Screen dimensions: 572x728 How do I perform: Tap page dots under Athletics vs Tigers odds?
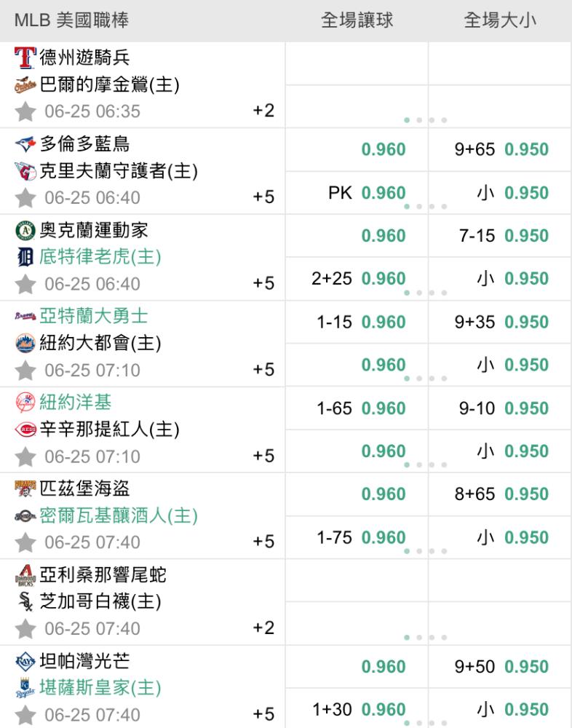(425, 293)
